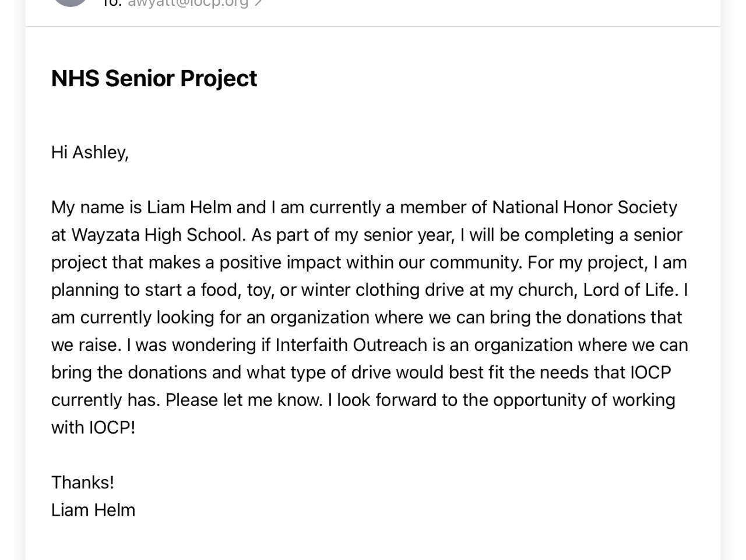Click "Interfaith Outreach" in the message
746x560 pixels.
[x=351, y=345]
